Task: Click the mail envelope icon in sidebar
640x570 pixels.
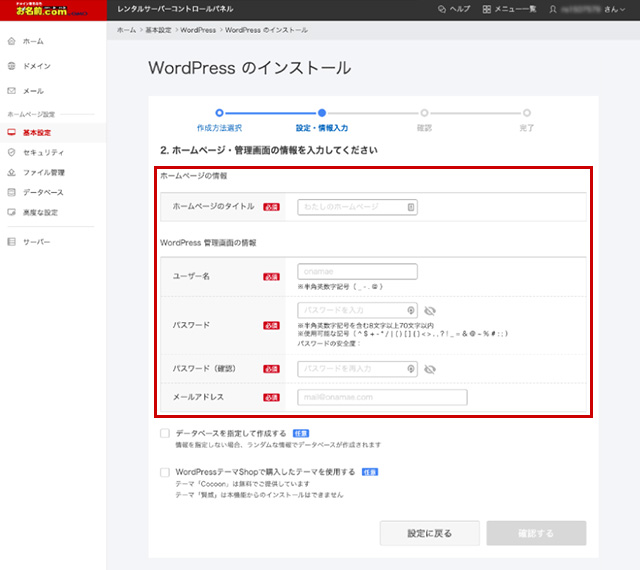Action: (x=11, y=91)
